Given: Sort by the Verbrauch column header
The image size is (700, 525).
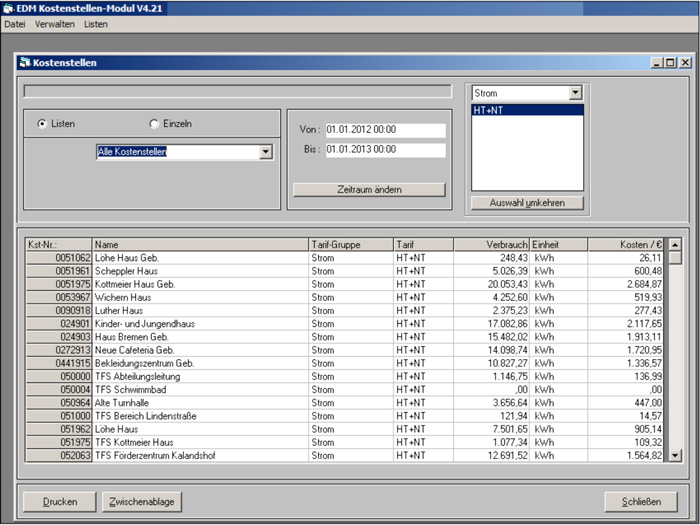Looking at the screenshot, I should pyautogui.click(x=491, y=244).
